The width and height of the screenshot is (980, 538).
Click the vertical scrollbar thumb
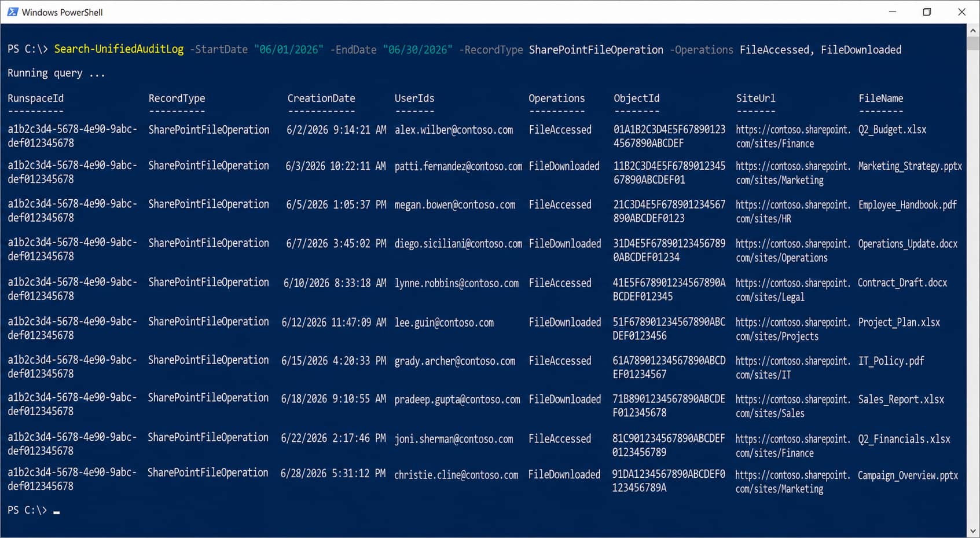tap(972, 43)
